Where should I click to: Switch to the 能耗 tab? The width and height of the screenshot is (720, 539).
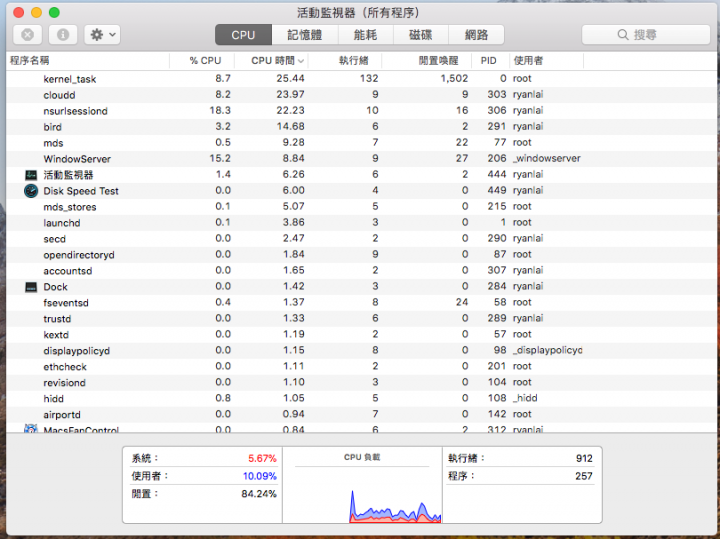point(366,34)
